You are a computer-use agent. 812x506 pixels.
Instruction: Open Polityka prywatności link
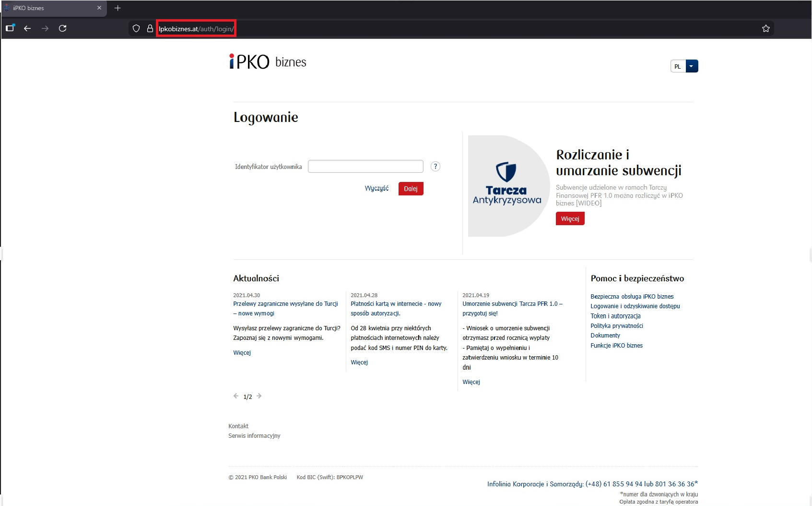tap(616, 326)
